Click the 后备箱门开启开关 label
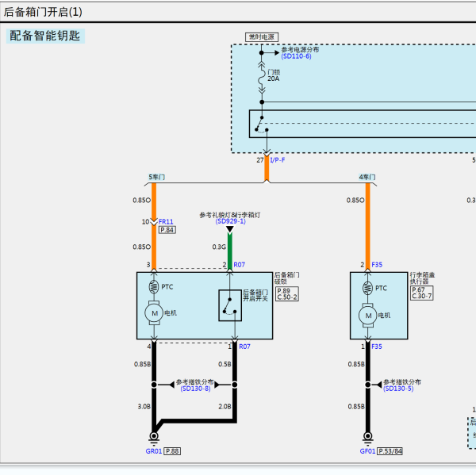 (x=255, y=295)
